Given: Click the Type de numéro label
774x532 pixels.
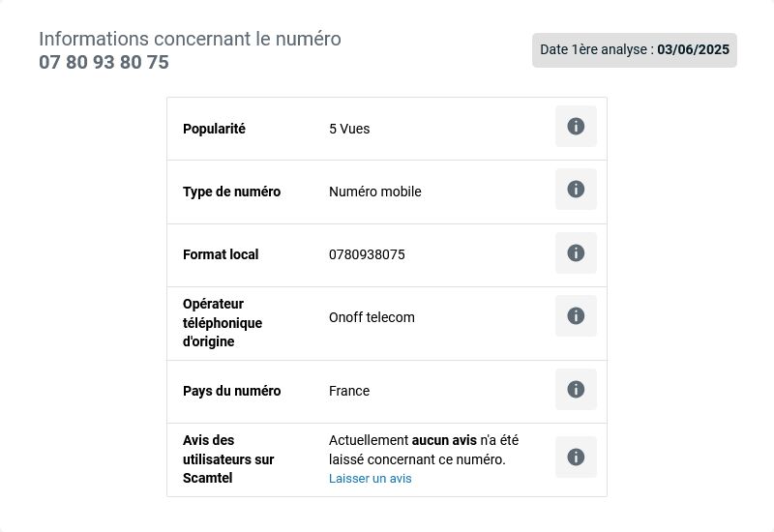Looking at the screenshot, I should point(231,192).
